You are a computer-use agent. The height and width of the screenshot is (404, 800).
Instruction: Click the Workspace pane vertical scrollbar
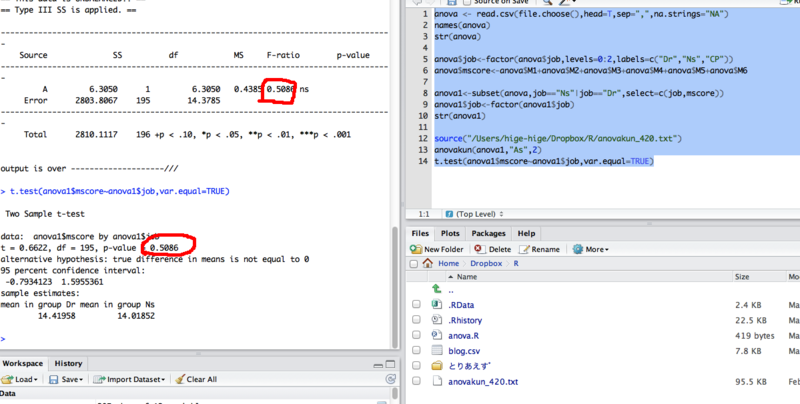[x=394, y=394]
